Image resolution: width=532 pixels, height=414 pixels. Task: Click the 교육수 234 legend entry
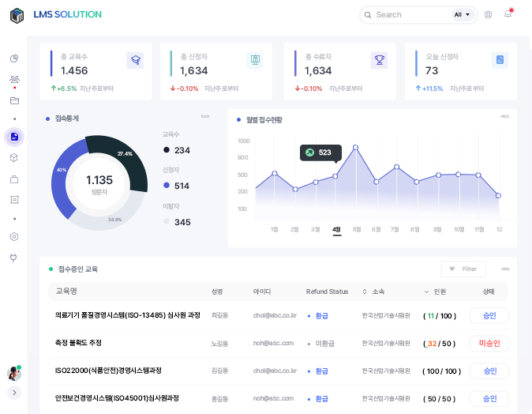pos(177,143)
